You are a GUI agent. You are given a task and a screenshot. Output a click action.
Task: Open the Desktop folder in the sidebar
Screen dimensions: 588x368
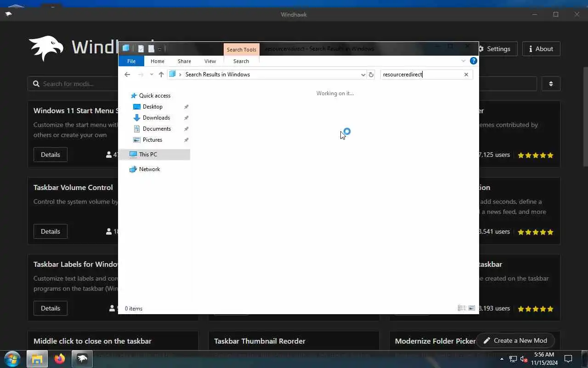pyautogui.click(x=152, y=107)
